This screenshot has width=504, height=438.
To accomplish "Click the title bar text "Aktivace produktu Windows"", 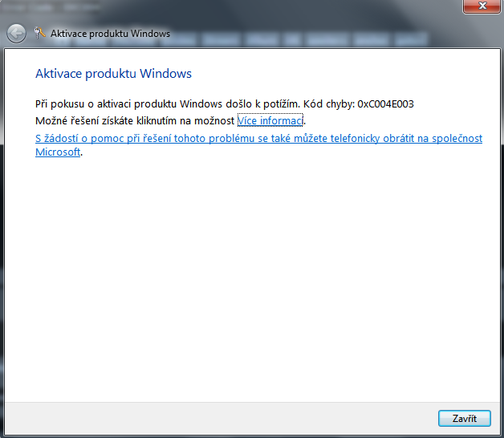I will [110, 34].
